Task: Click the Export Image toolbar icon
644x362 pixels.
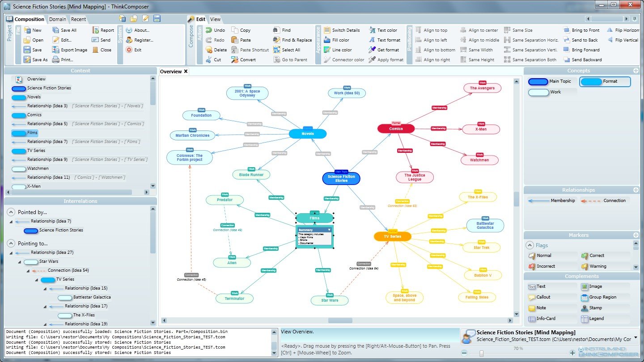Action: point(55,50)
